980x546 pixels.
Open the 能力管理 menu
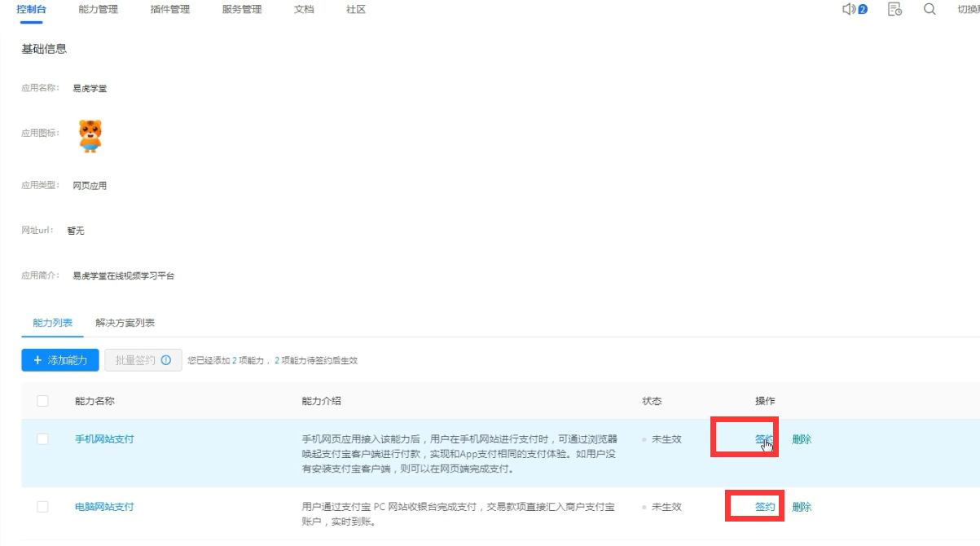(99, 10)
